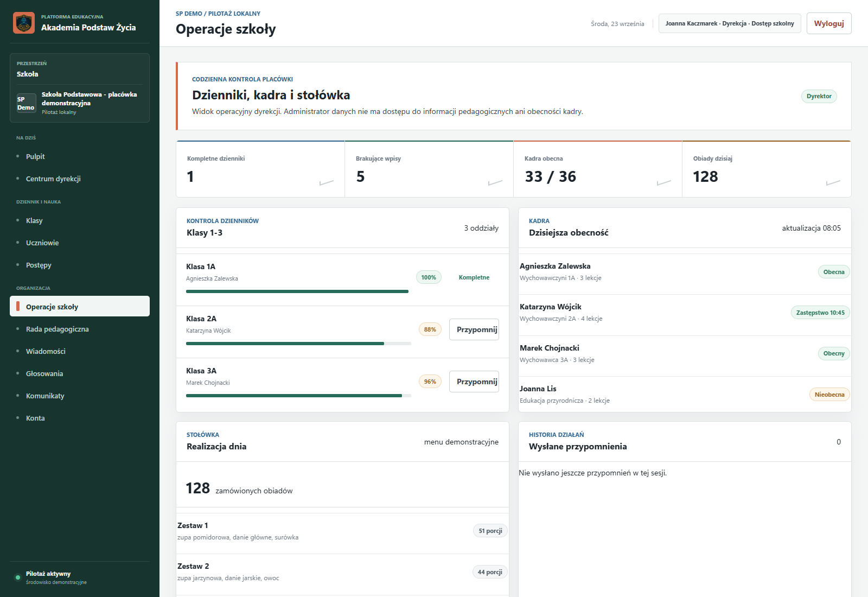Click the Joanna Kaczmarek user badge
Screen dimensions: 868x597
point(730,23)
